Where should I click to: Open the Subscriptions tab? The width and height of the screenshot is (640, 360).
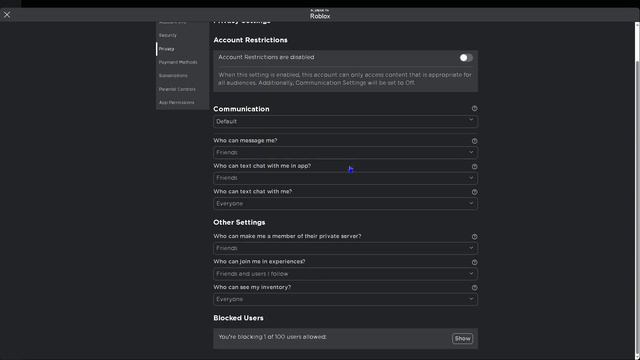tap(173, 76)
